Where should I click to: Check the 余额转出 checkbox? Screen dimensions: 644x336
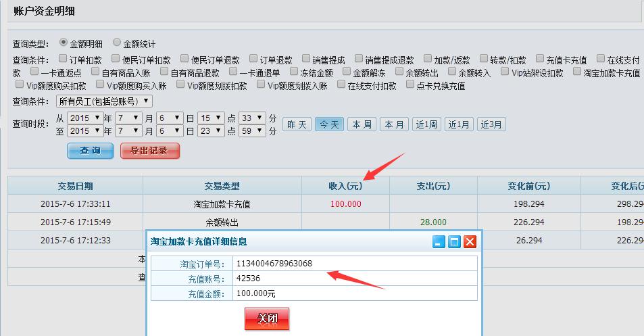coord(399,72)
